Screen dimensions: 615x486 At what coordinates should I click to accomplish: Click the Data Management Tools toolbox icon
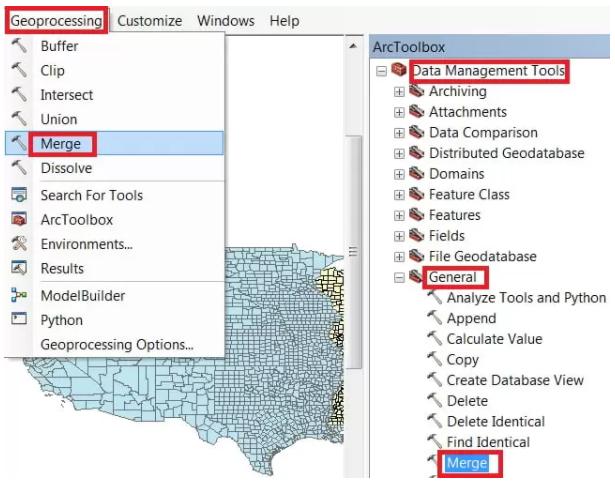point(399,70)
